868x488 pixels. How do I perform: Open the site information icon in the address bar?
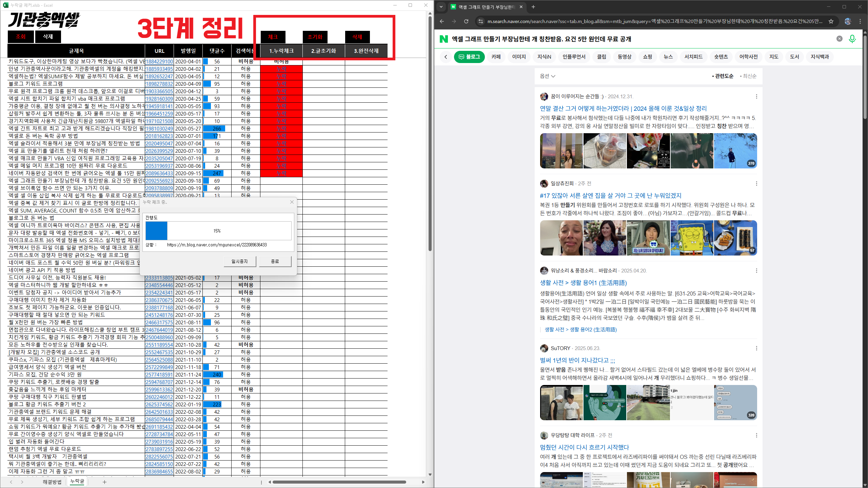[480, 21]
